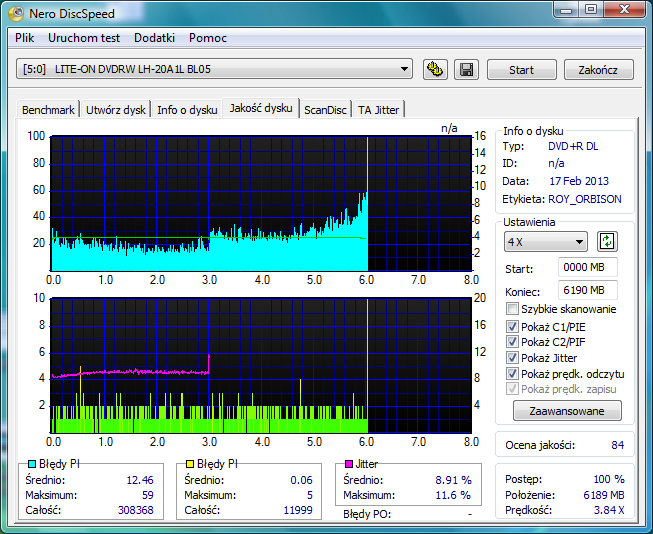This screenshot has height=534, width=653.
Task: Click the drive options icon next to drive selector
Action: coord(435,69)
